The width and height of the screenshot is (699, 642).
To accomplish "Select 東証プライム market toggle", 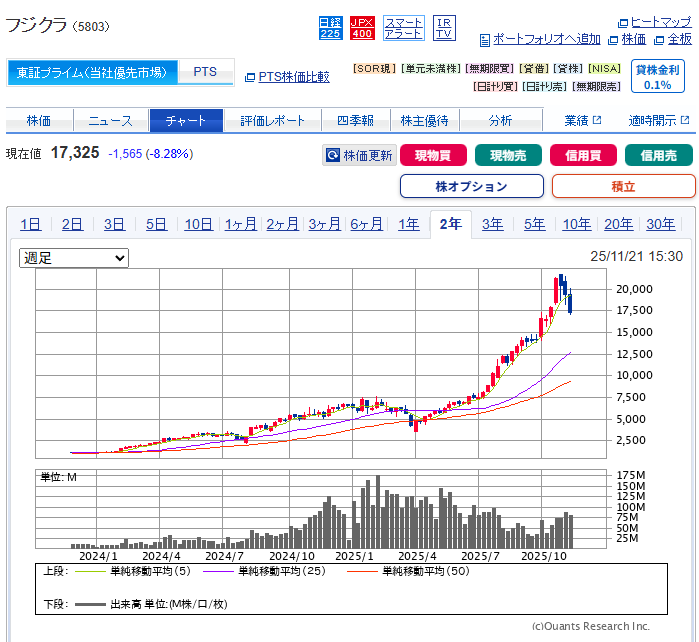I will 92,72.
